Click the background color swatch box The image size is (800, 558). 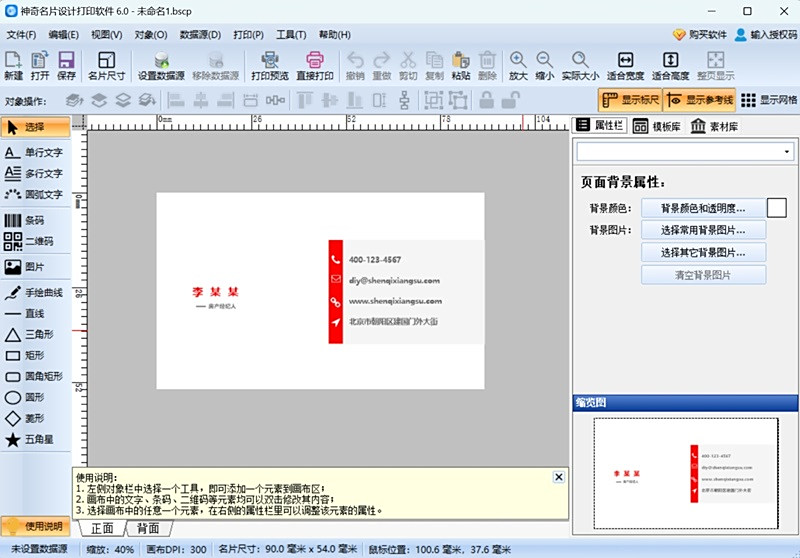point(776,208)
